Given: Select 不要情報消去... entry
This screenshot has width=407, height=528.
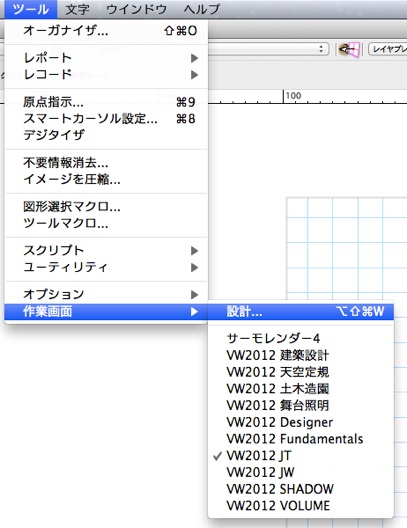Looking at the screenshot, I should coord(106,163).
